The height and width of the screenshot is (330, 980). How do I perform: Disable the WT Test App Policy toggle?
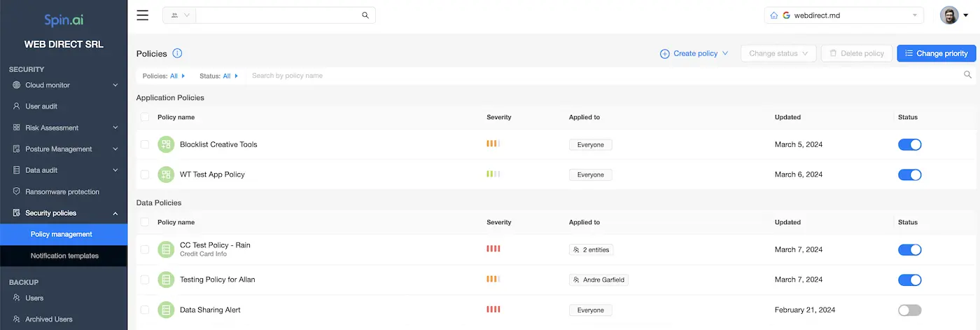pyautogui.click(x=910, y=174)
